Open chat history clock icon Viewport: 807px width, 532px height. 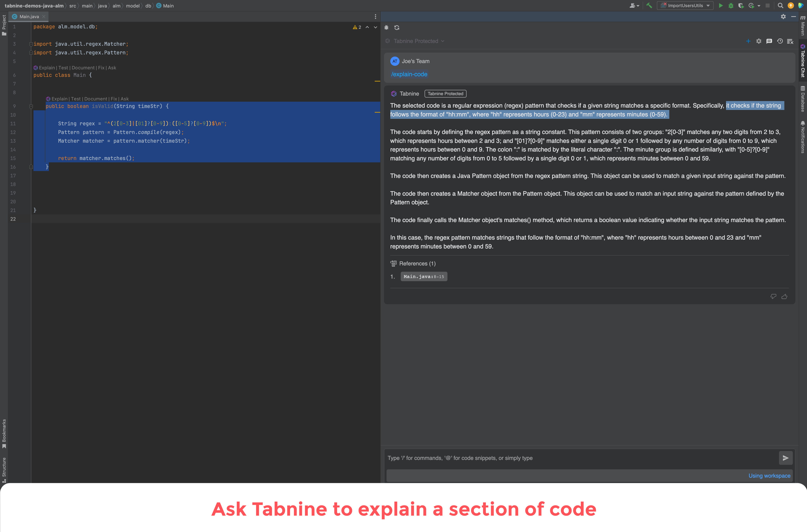coord(780,41)
